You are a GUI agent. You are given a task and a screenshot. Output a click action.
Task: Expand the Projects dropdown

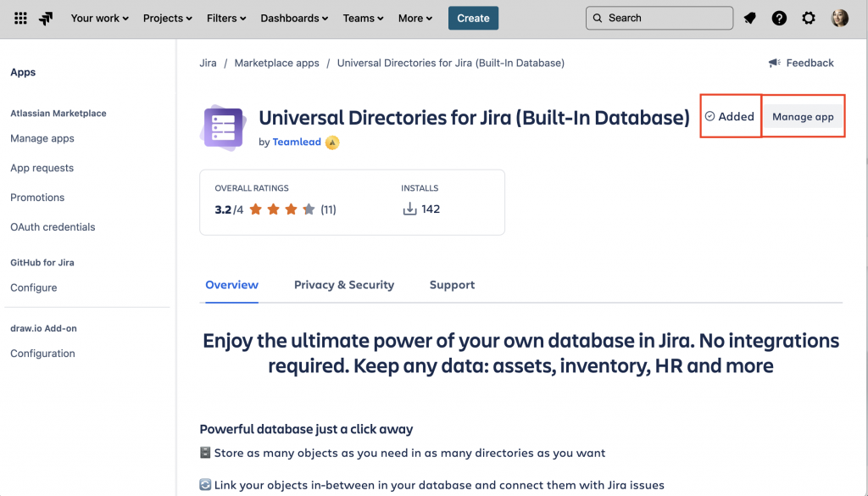(168, 19)
